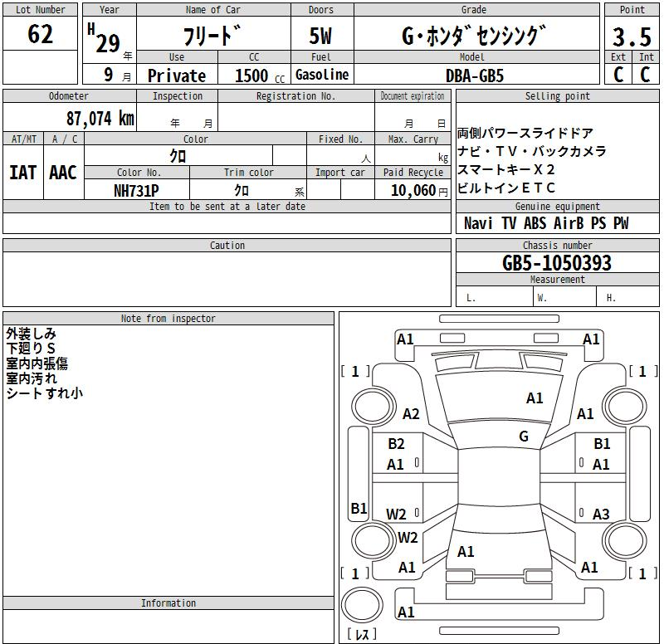This screenshot has height=644, width=664.
Task: Select the Information section header
Action: [x=168, y=603]
